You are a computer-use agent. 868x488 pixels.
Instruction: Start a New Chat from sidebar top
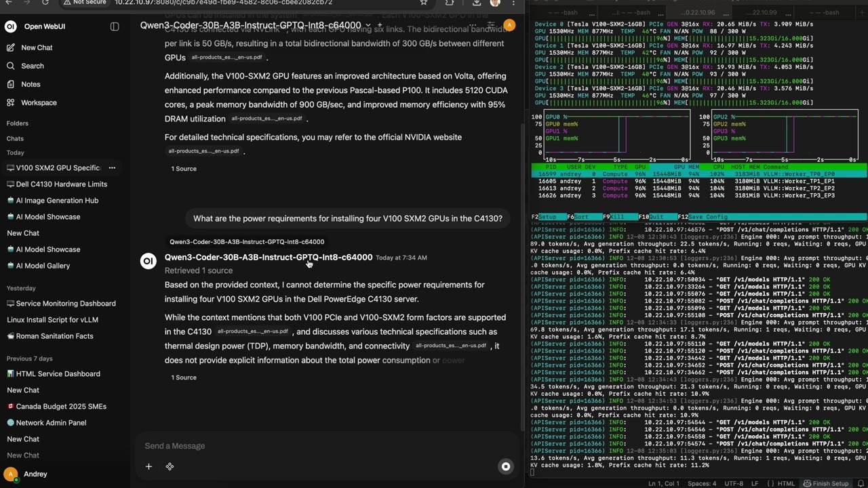click(x=37, y=47)
